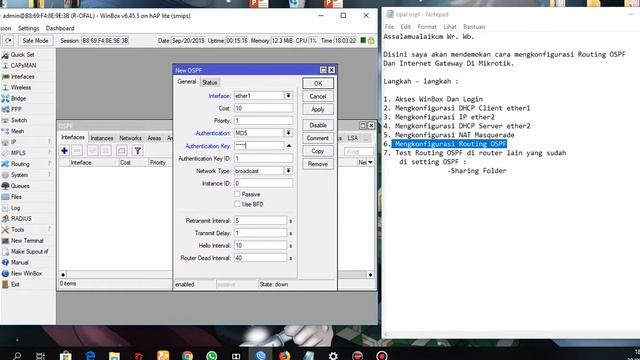Click the Disable button
The height and width of the screenshot is (360, 640).
click(318, 125)
